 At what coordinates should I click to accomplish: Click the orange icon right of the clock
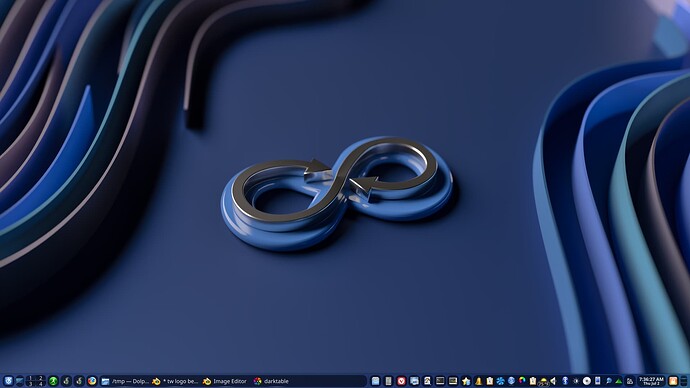coord(673,381)
